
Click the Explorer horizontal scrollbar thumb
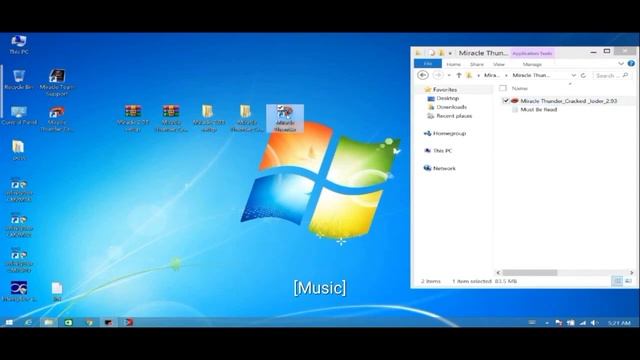pyautogui.click(x=529, y=272)
